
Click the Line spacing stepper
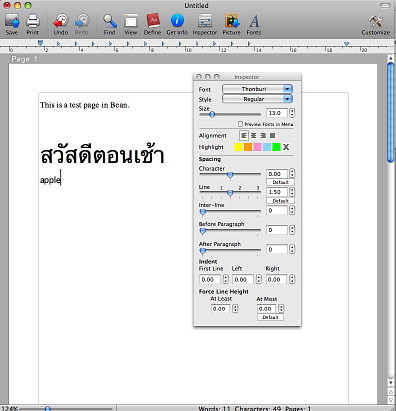pos(292,192)
